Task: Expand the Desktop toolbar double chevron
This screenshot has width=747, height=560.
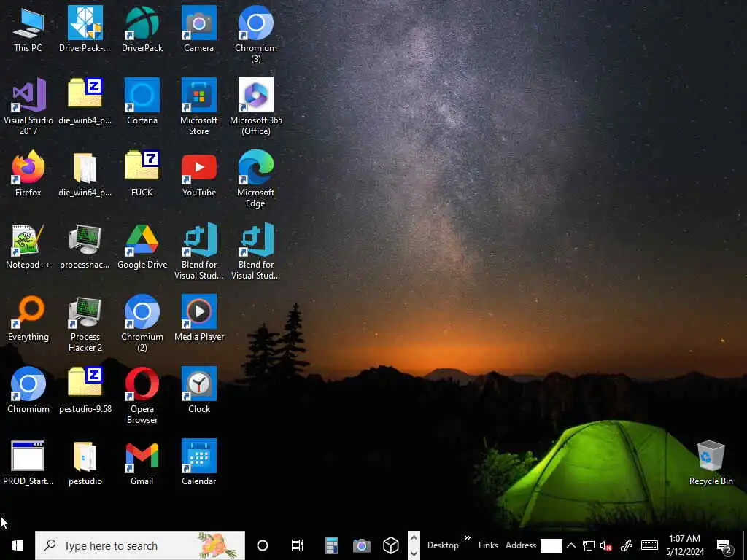Action: [468, 538]
